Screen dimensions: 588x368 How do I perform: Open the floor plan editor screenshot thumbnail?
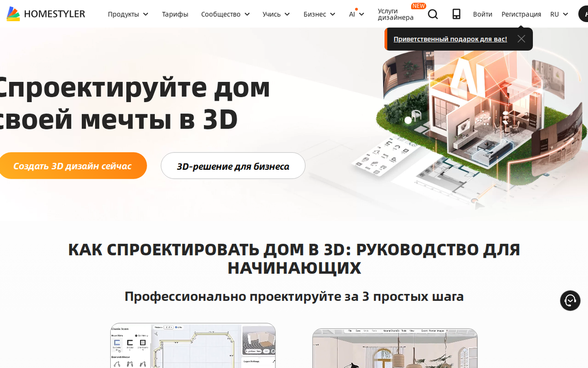click(193, 345)
